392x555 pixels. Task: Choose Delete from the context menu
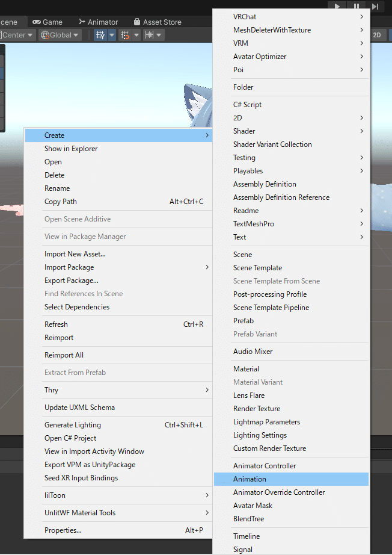coord(119,175)
